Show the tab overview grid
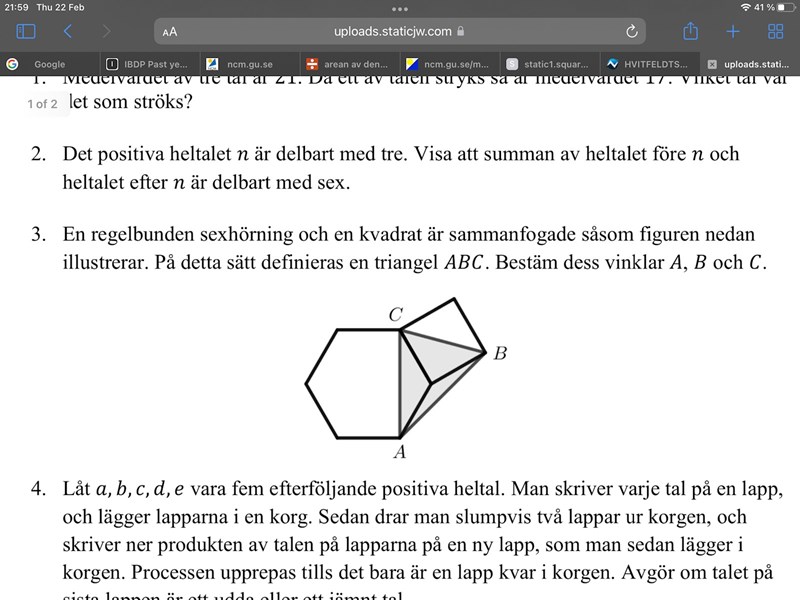Image resolution: width=800 pixels, height=600 pixels. [775, 32]
